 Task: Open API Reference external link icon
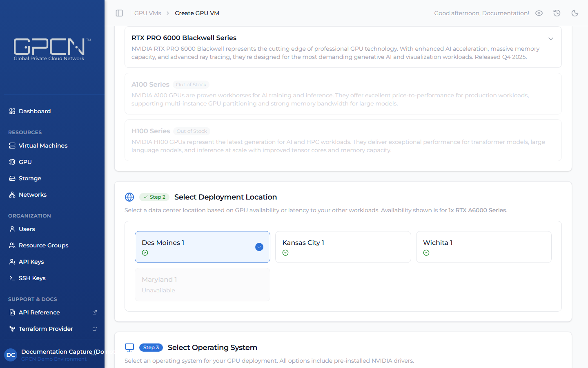95,312
